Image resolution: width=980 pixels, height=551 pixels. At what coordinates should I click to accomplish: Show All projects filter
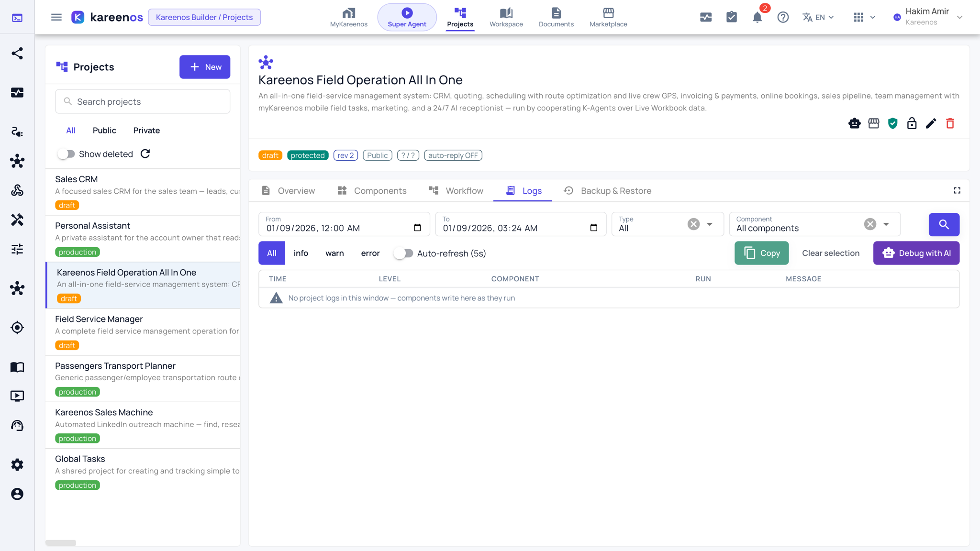[x=71, y=131]
